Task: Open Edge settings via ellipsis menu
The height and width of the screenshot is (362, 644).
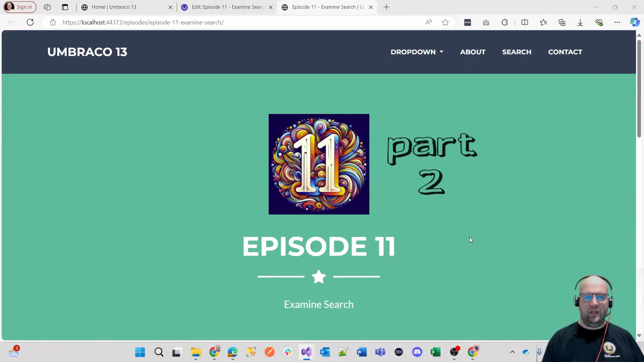Action: click(618, 22)
